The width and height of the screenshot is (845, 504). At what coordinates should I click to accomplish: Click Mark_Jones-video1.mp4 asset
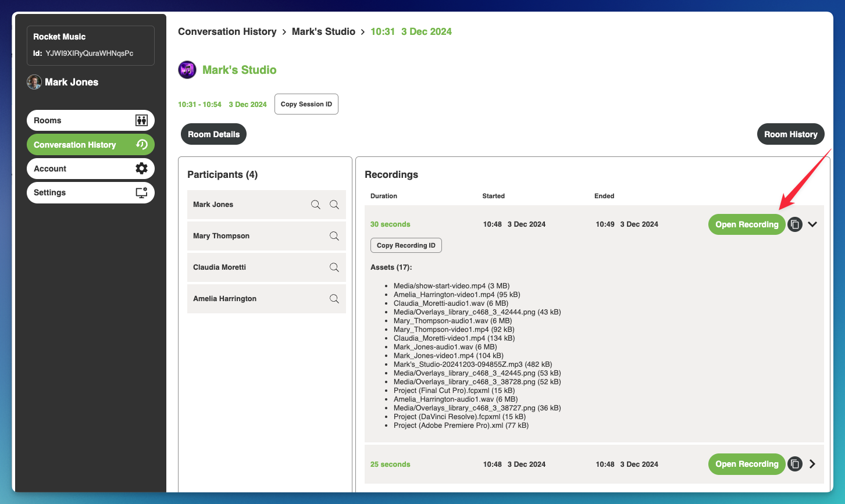point(448,356)
